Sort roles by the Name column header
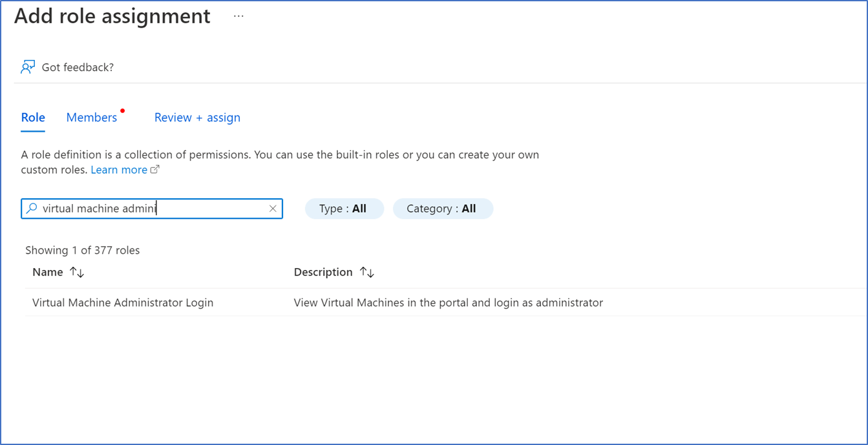This screenshot has height=445, width=868. (x=48, y=272)
